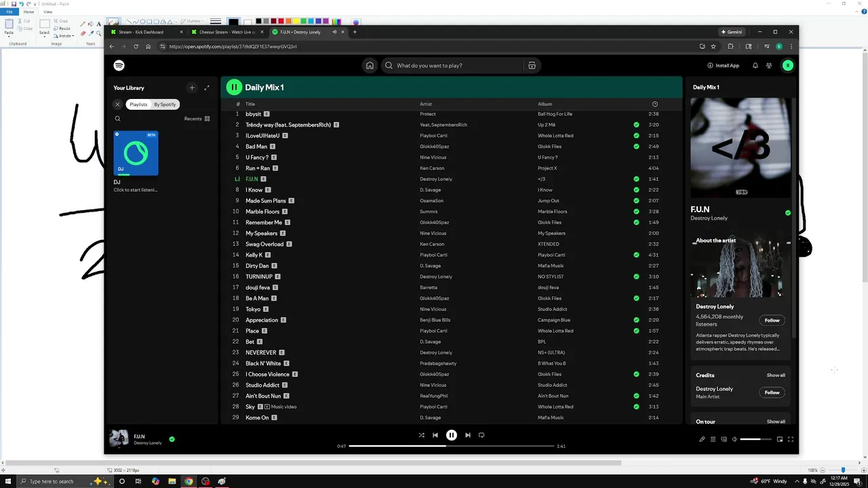Toggle saved checkmark for Kelly K row
Viewport: 868px width, 488px height.
636,255
